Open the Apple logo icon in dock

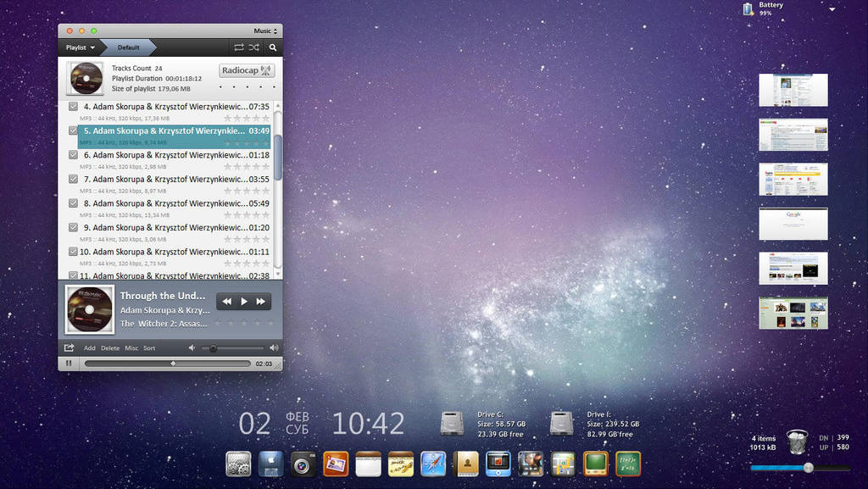(270, 464)
